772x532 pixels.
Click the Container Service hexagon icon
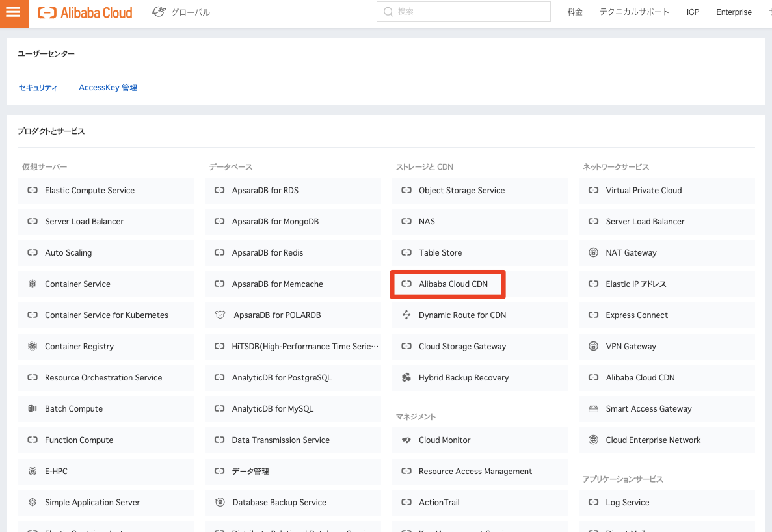click(33, 284)
